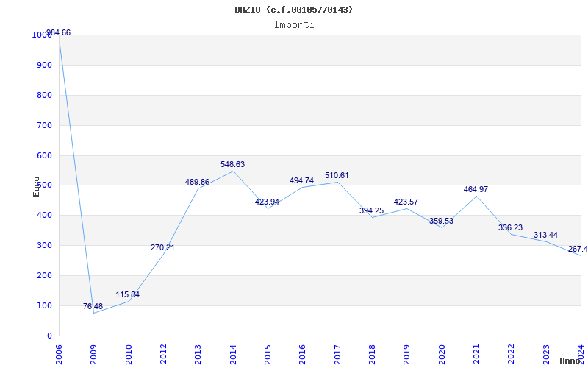Click the 500 y-axis tick label
Viewport: 588px width, 368px height.
(x=45, y=185)
